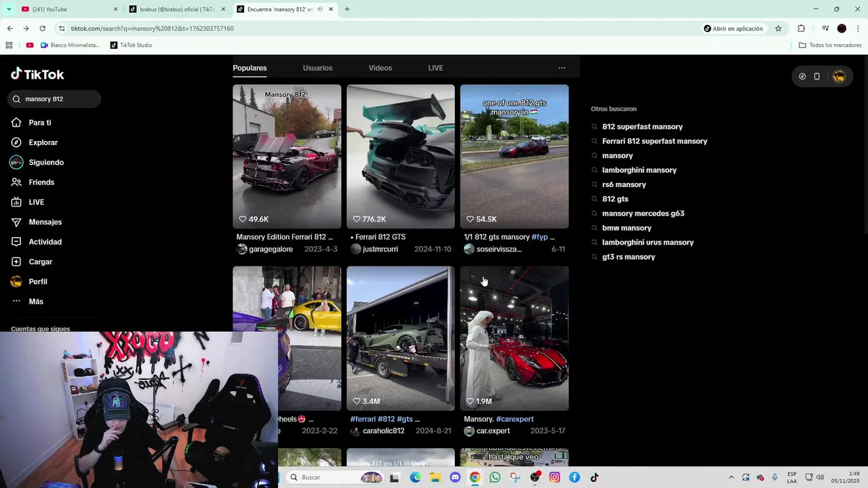
Task: Select 'mansory mercedes g63' suggestion
Action: click(643, 213)
